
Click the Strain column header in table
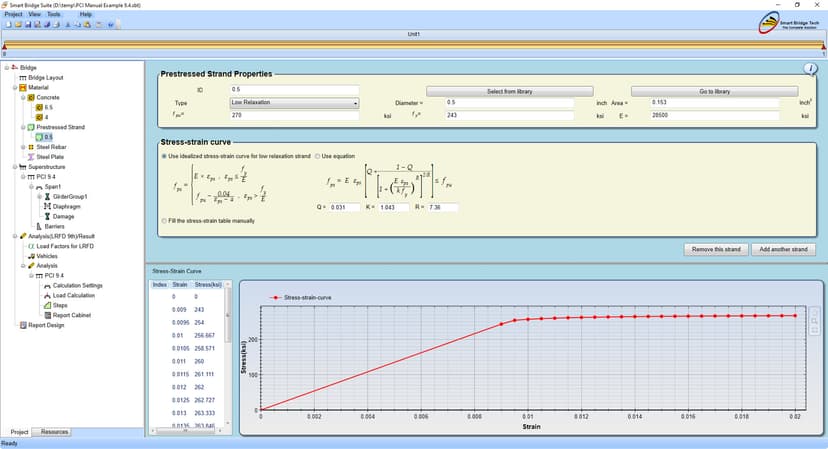click(x=180, y=285)
